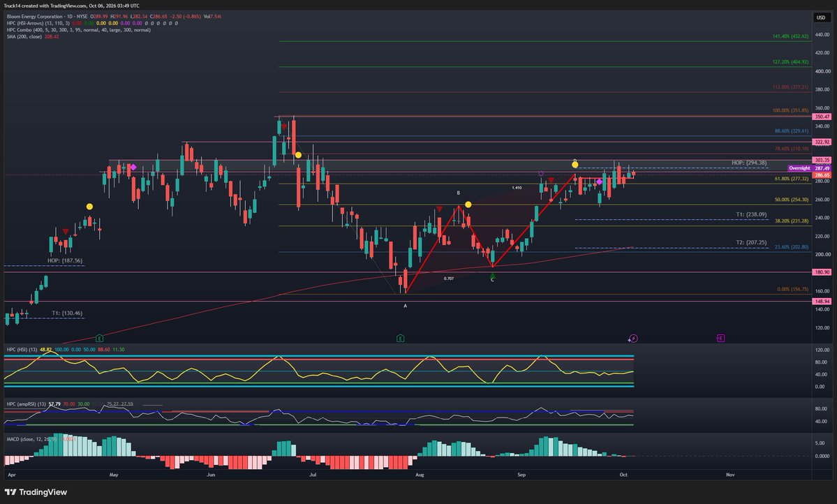Click the 38.20% (231.28) Fibonacci label
Image resolution: width=837 pixels, height=504 pixels.
(792, 221)
